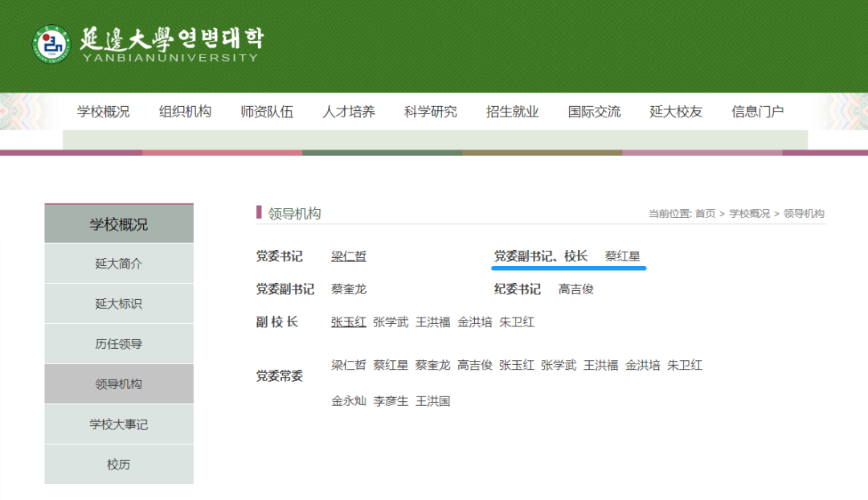Open the 科学研究 navigation item
The width and height of the screenshot is (868, 500).
click(x=431, y=112)
